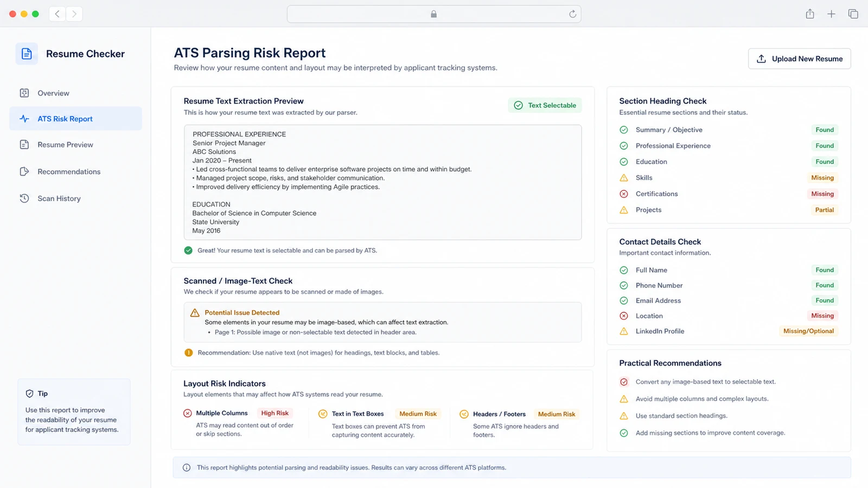Viewport: 868px width, 488px height.
Task: Click the Location missing error icon
Action: 624,316
